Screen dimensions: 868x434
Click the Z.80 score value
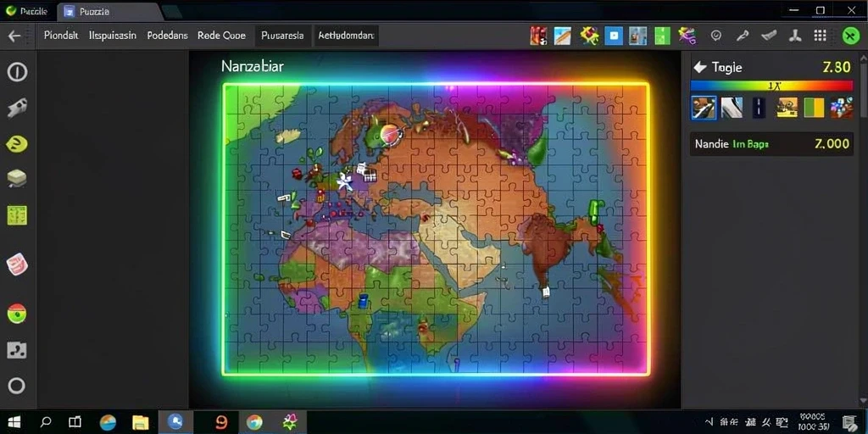coord(837,68)
